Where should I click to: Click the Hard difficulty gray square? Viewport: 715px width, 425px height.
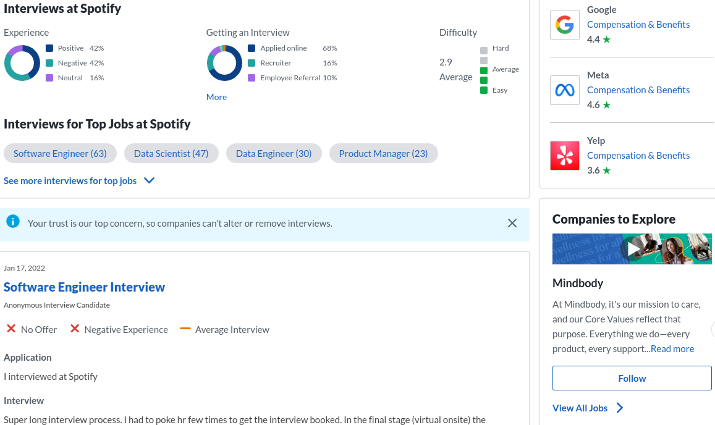[484, 50]
